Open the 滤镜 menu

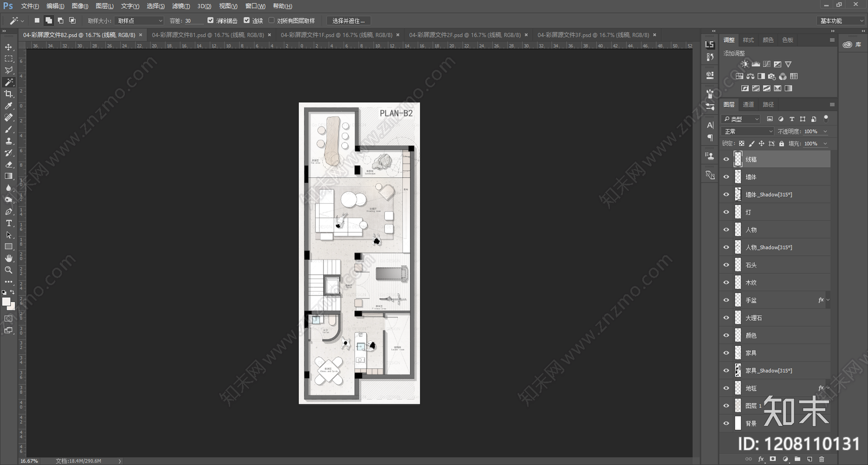coord(181,6)
